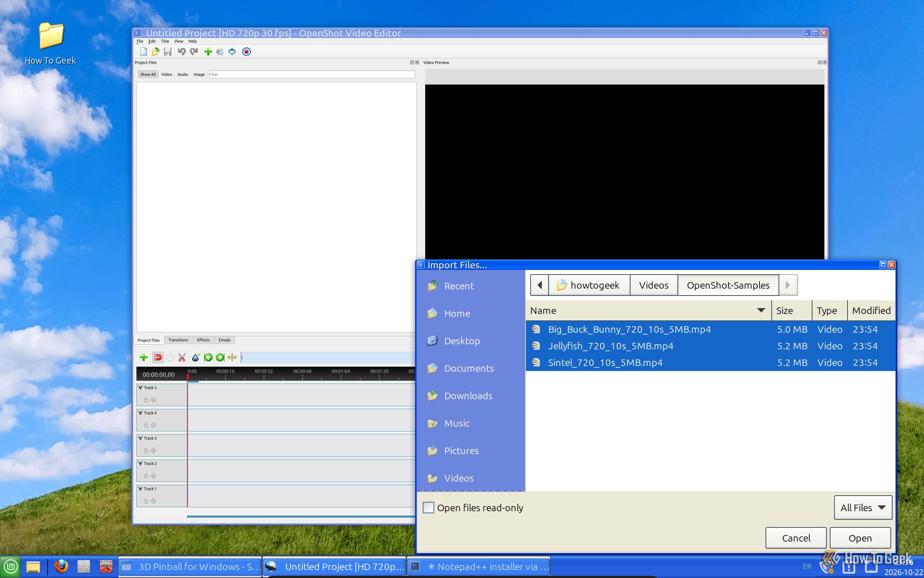Click the Open Project folder icon
The width and height of the screenshot is (924, 578).
coord(156,52)
